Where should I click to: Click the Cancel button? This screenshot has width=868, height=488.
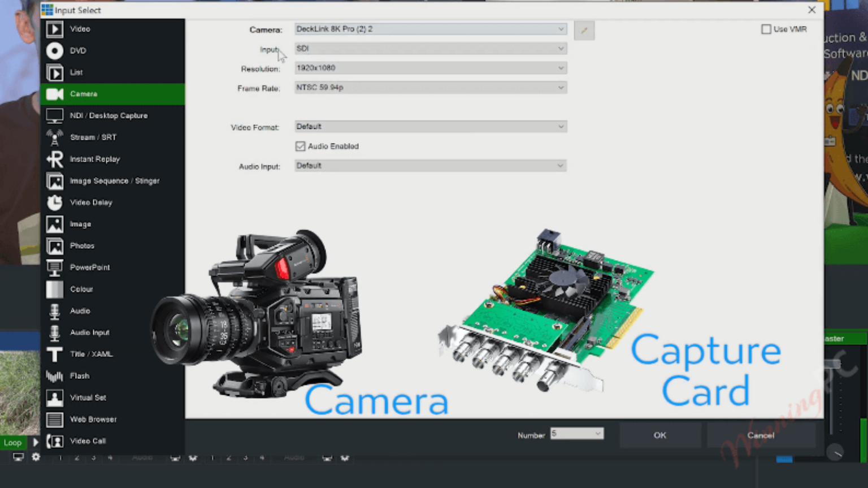(x=761, y=435)
